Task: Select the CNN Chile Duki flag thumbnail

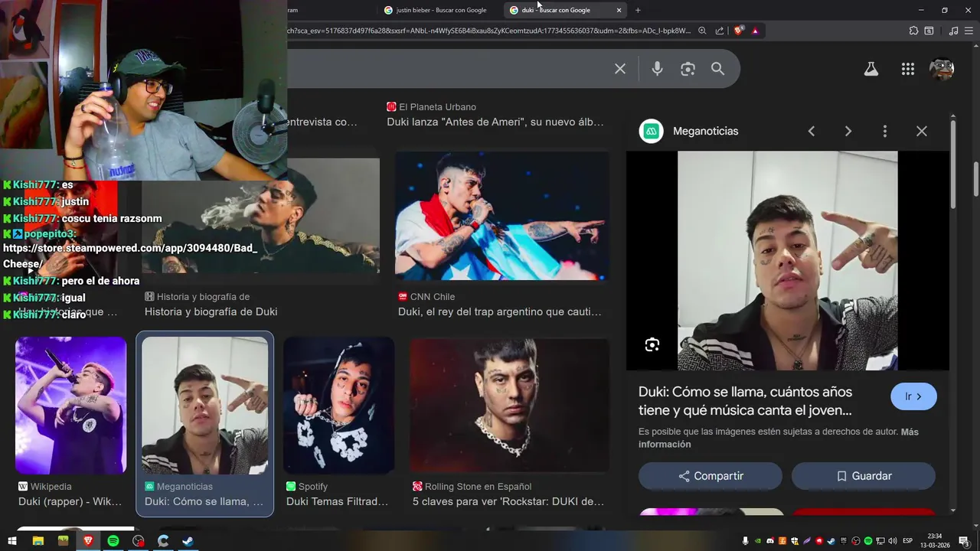Action: tap(501, 216)
